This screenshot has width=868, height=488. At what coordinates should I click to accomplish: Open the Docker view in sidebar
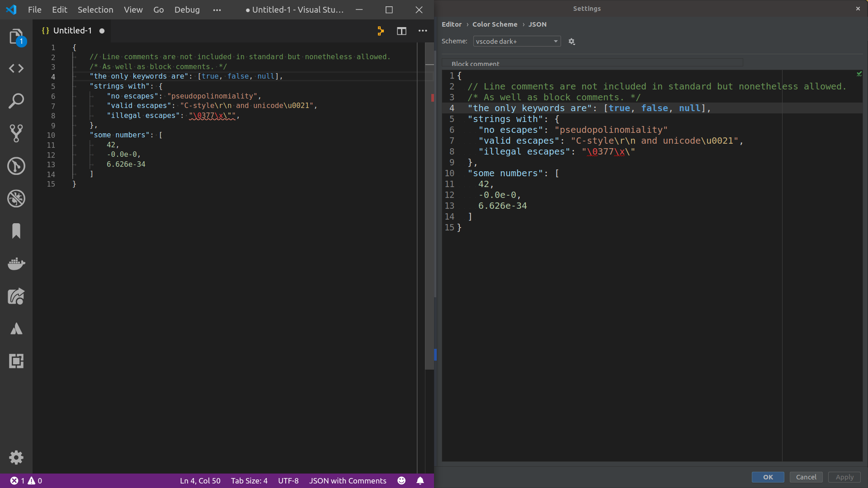pos(16,264)
